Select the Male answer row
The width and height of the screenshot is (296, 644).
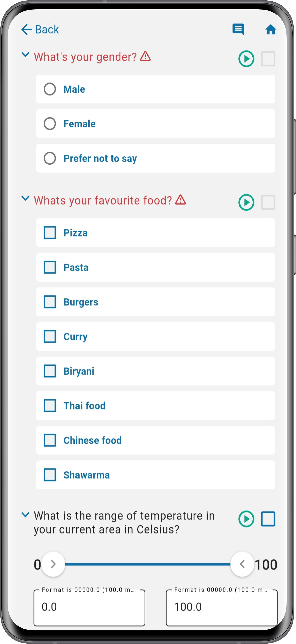155,89
